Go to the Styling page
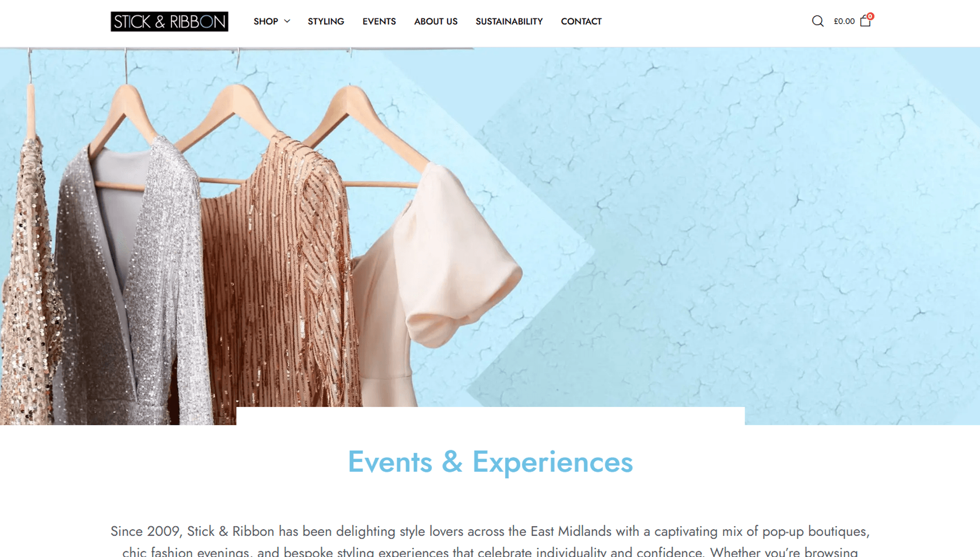Viewport: 980px width, 557px height. [x=326, y=21]
